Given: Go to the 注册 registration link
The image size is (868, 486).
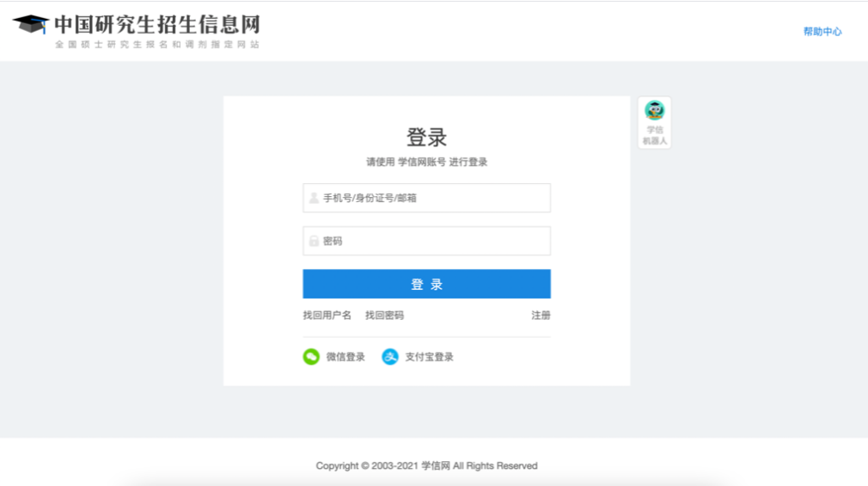Looking at the screenshot, I should 541,316.
